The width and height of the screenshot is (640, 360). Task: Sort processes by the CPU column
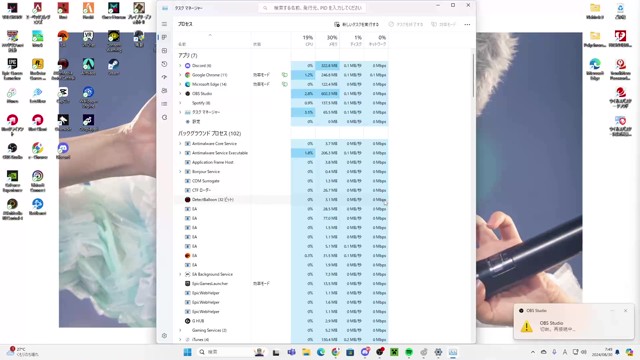click(303, 40)
